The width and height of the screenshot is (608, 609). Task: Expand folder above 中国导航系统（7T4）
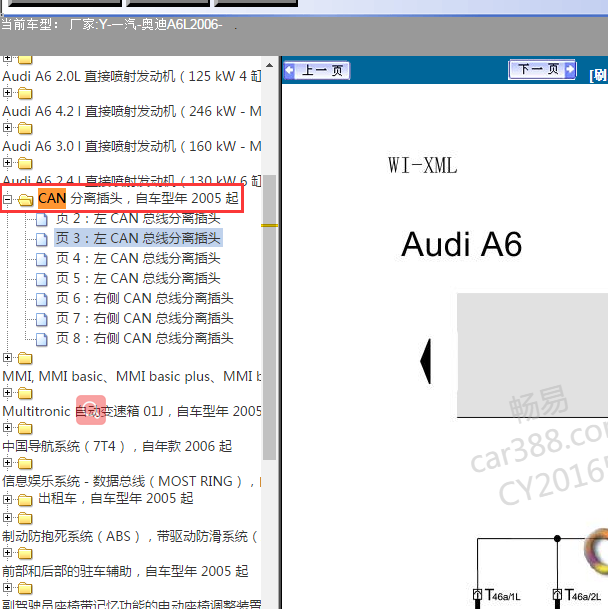[7, 428]
